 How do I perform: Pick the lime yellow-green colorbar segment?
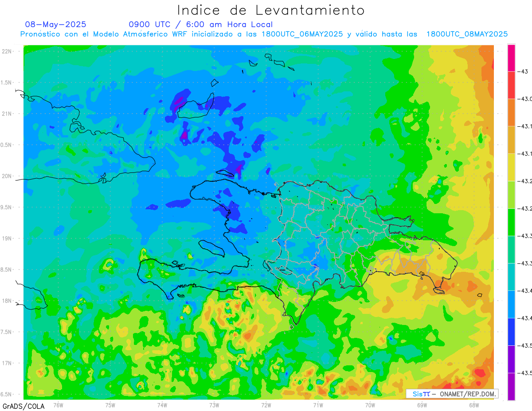pos(511,195)
